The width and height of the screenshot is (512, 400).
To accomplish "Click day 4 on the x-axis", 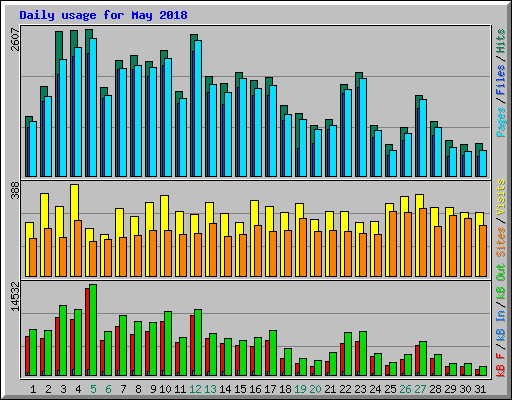I will tap(78, 389).
